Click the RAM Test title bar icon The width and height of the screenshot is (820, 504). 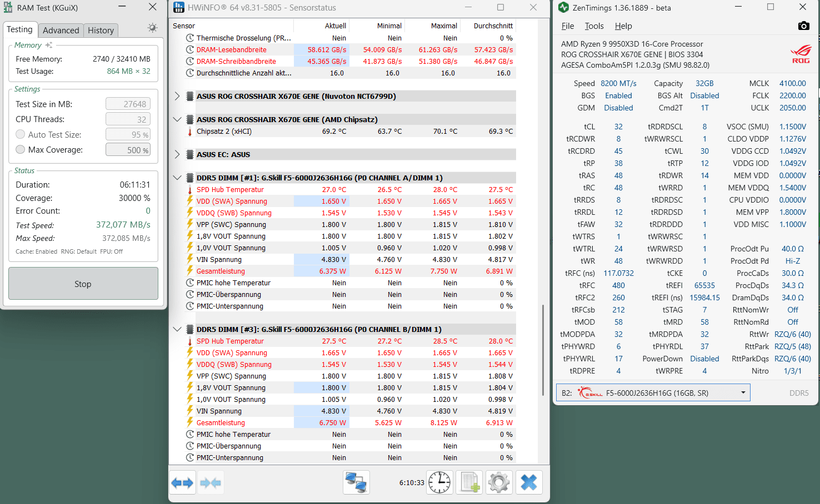pos(8,8)
